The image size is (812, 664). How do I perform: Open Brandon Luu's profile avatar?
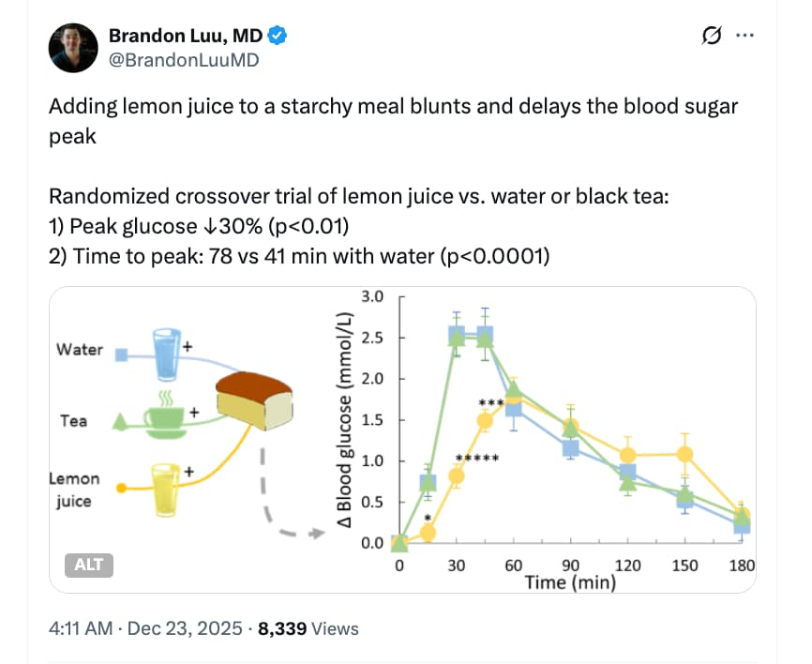tap(72, 49)
